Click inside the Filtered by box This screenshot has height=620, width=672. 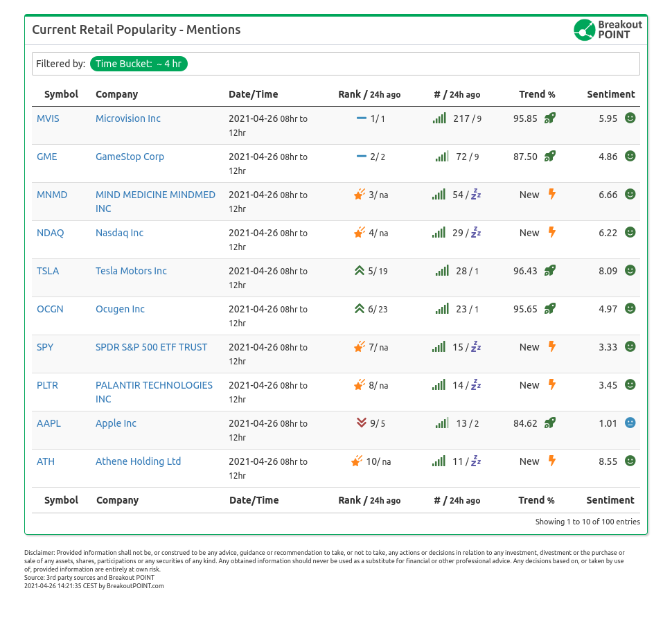[x=416, y=64]
